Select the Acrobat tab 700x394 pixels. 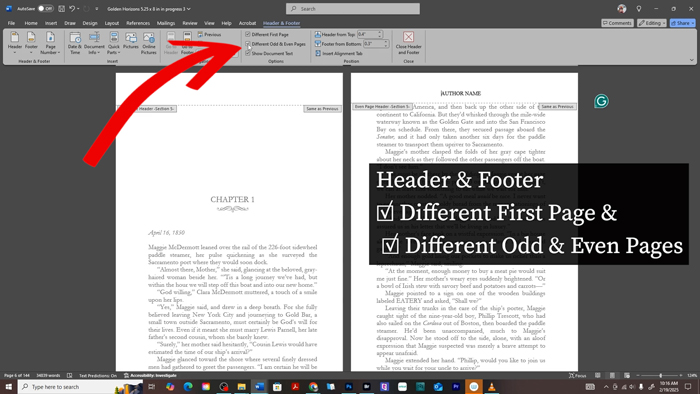247,23
